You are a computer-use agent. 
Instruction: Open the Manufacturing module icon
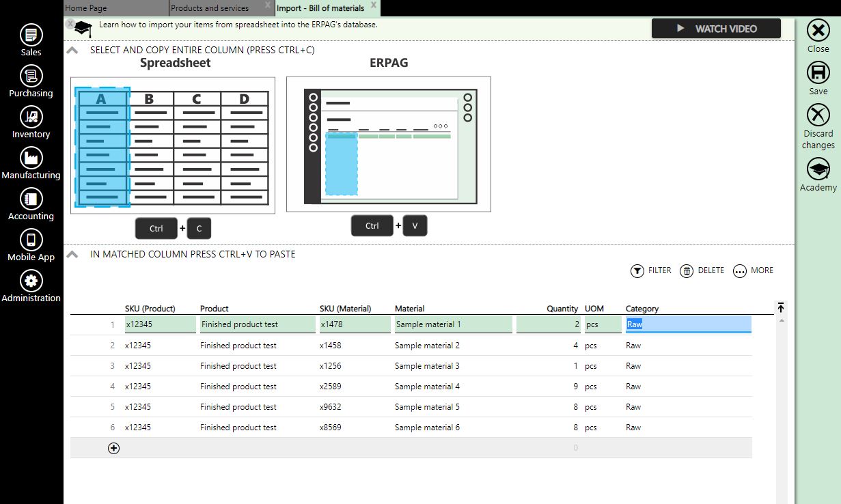31,158
